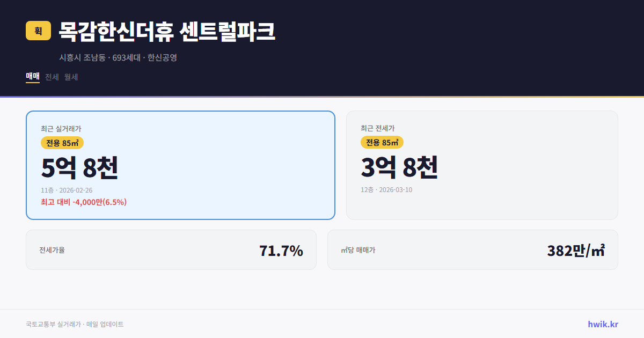Open the hwik.kr link
The height and width of the screenshot is (338, 644).
pyautogui.click(x=602, y=324)
